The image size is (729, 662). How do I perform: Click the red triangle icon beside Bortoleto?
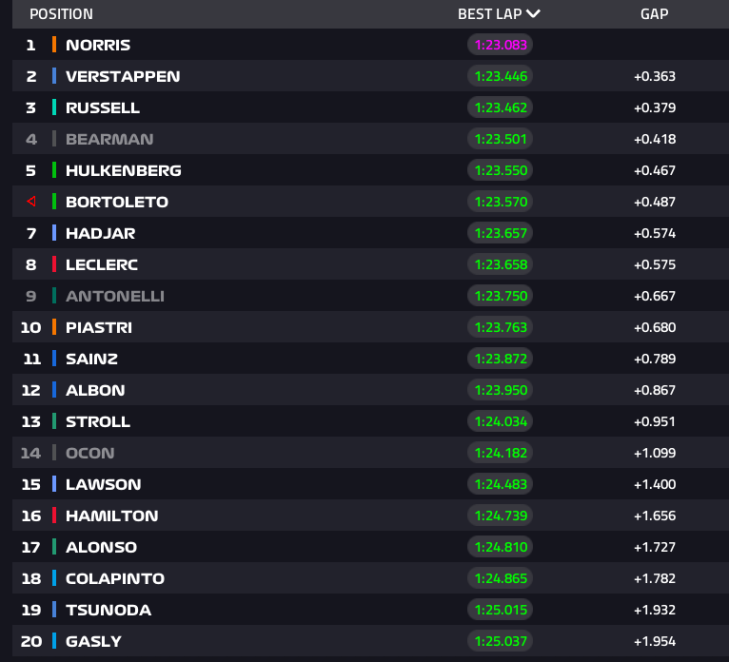(31, 201)
